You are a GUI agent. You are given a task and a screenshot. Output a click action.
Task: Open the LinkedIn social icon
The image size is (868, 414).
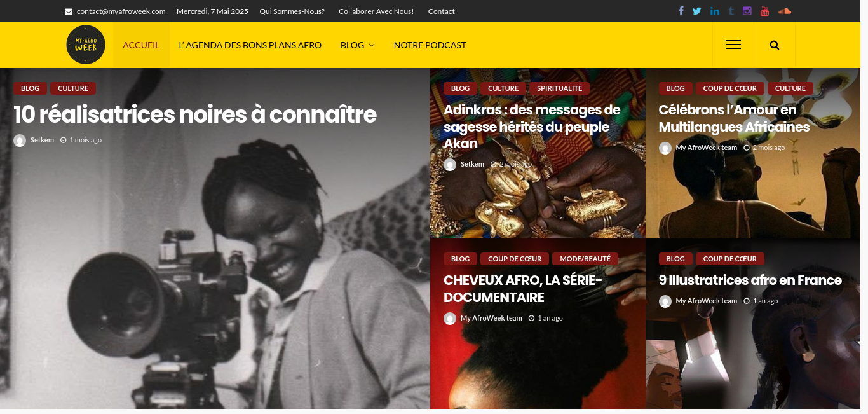pyautogui.click(x=715, y=11)
